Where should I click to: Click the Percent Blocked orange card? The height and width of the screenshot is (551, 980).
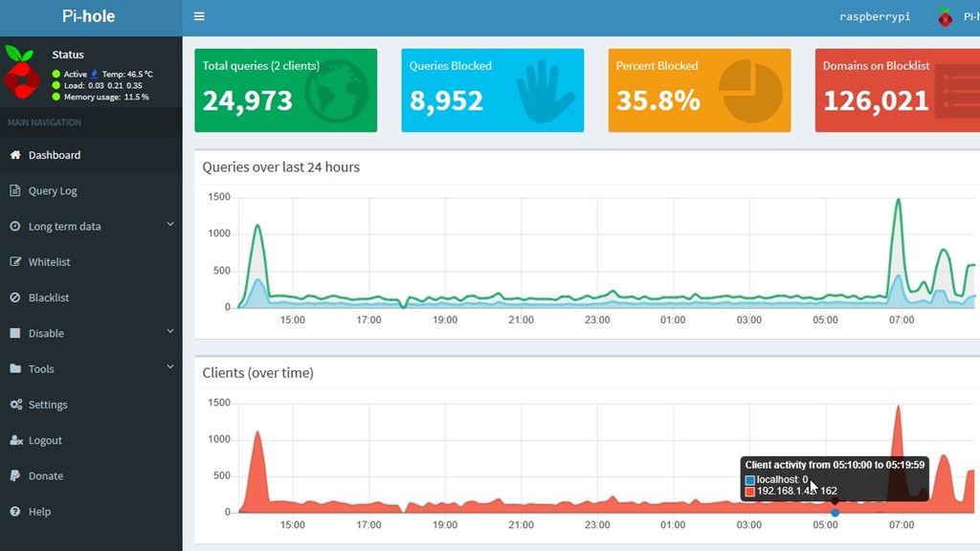[699, 90]
